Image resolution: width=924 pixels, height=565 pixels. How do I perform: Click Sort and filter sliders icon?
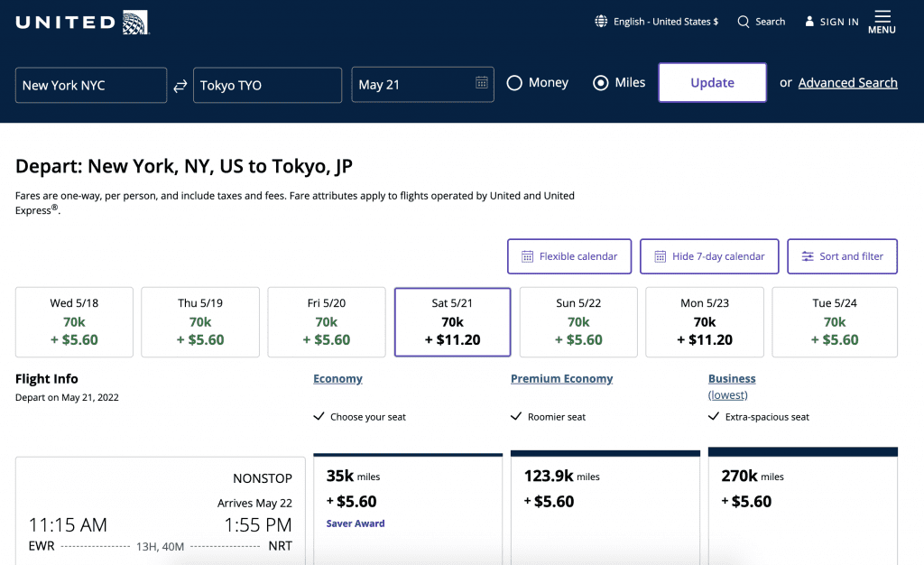pos(808,256)
